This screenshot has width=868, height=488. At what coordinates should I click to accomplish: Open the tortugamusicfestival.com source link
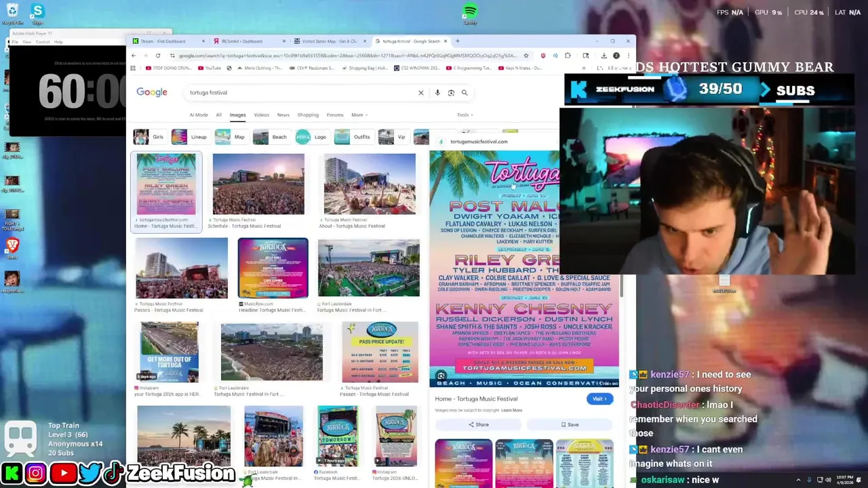478,142
